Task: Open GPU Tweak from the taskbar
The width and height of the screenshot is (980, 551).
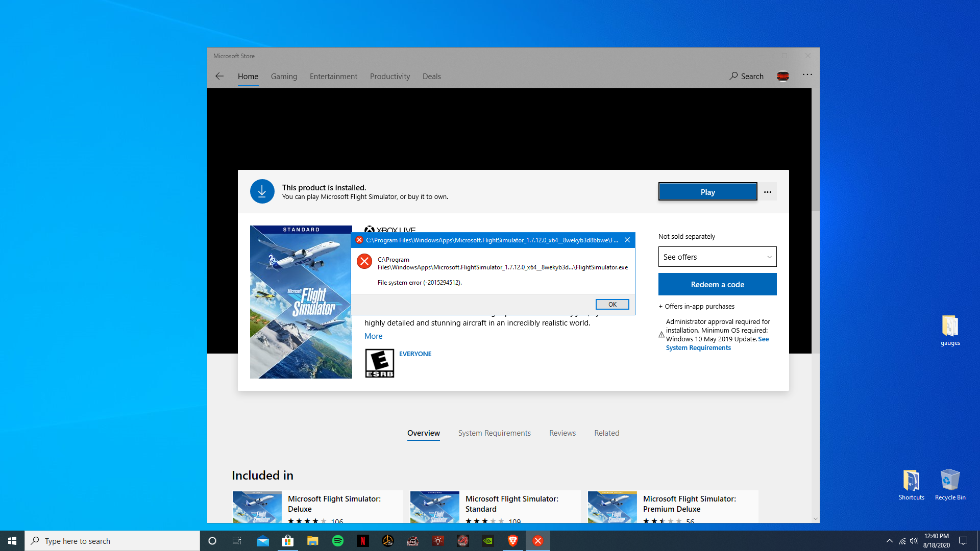Action: pyautogui.click(x=412, y=541)
